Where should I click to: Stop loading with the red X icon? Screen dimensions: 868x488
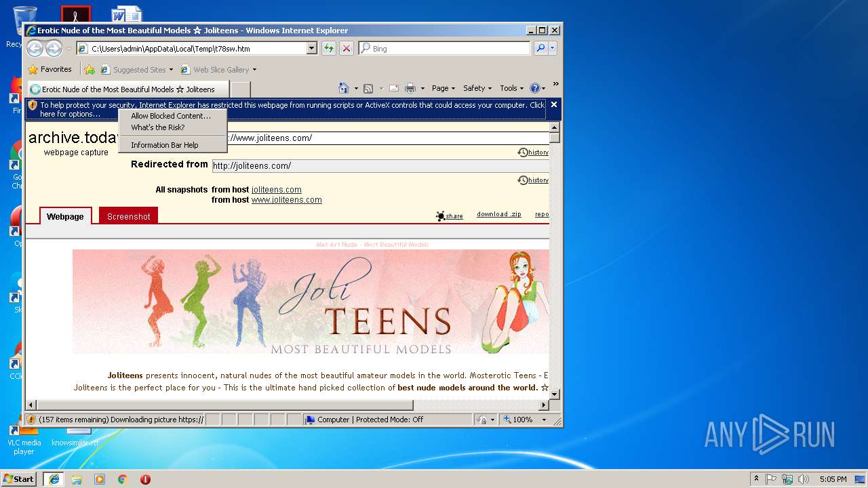pos(347,49)
